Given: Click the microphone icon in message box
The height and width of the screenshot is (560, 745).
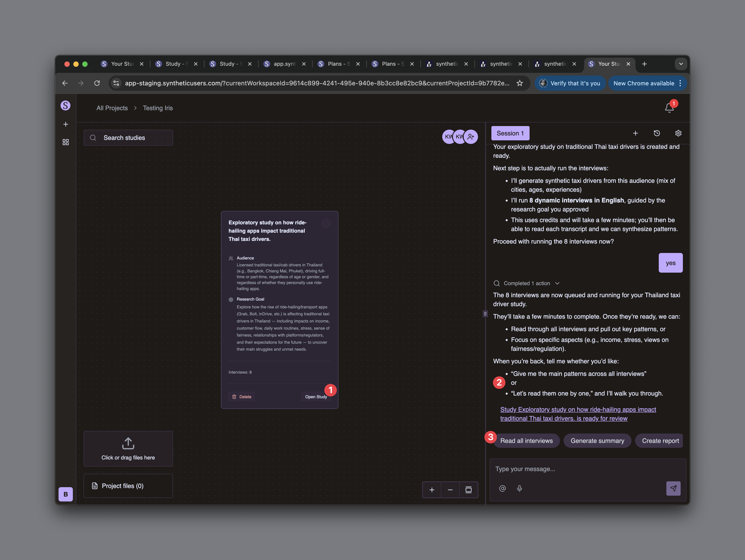Looking at the screenshot, I should point(519,488).
